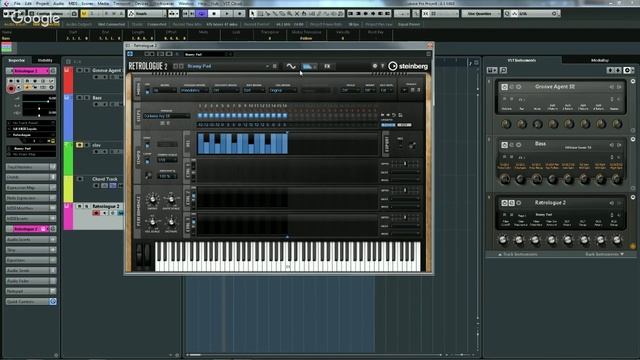Open the VST Instruments tab
Viewport: 640px width, 360px height.
pyautogui.click(x=522, y=60)
